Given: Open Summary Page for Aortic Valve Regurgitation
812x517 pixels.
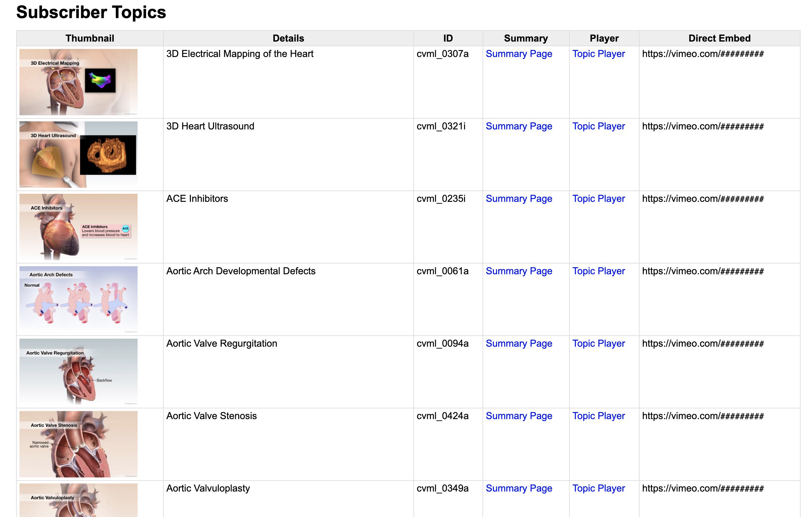Looking at the screenshot, I should (x=519, y=344).
